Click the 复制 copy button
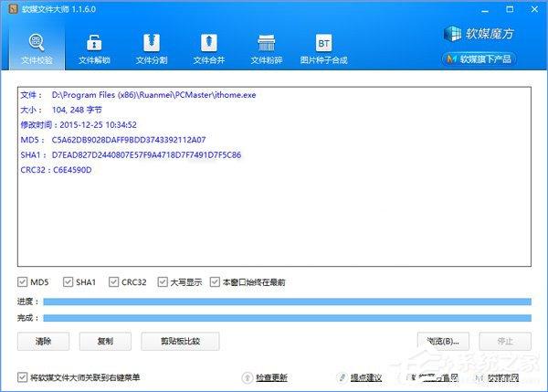This screenshot has width=548, height=392. (x=105, y=341)
